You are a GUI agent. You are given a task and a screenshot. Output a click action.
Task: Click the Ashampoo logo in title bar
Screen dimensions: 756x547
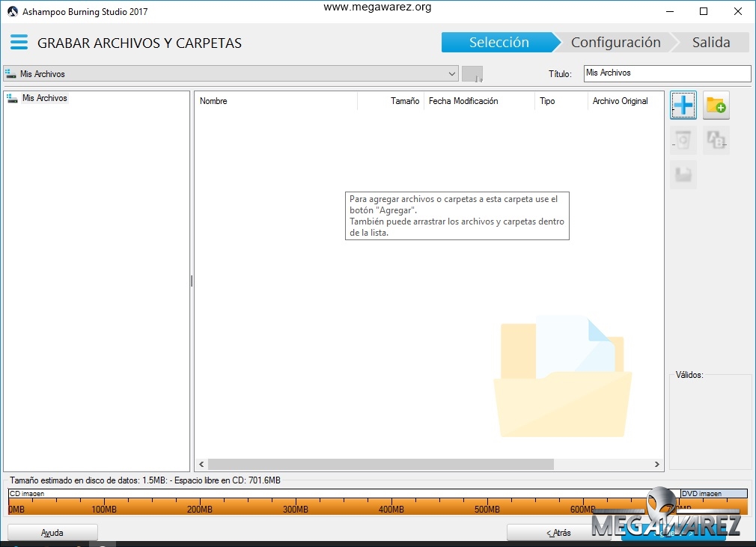tap(13, 11)
